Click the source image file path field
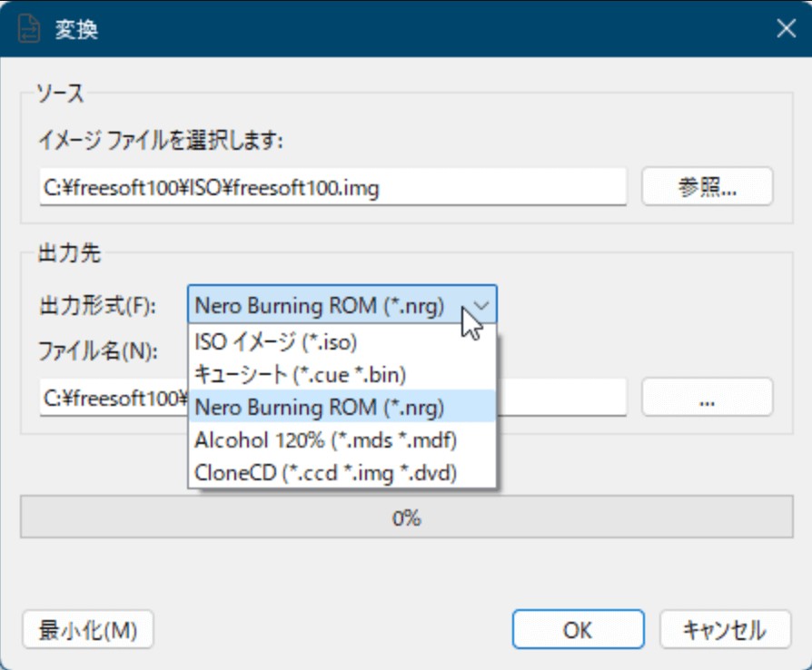 (x=333, y=187)
